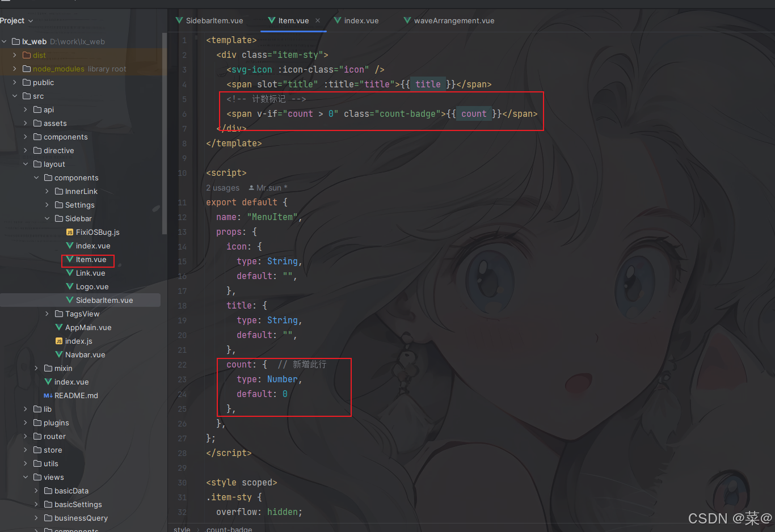
Task: Click the 'style' breadcrumb at bottom
Action: click(x=182, y=529)
